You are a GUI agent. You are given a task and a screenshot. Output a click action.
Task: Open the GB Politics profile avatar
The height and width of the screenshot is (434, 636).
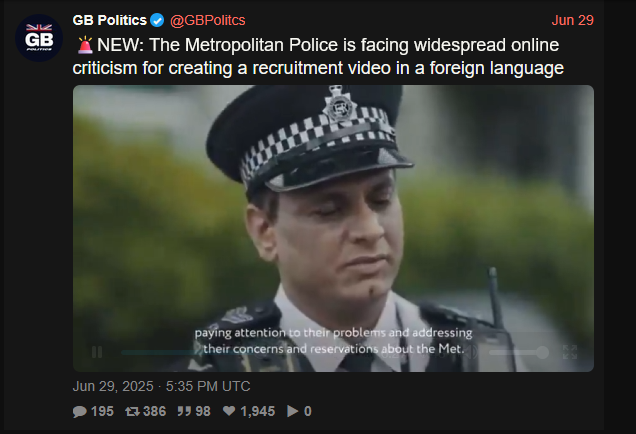[x=39, y=38]
